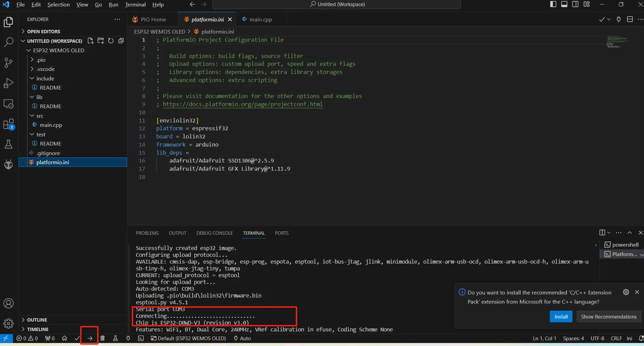Click Show Recommendations button
This screenshot has width=644, height=346.
tap(608, 316)
